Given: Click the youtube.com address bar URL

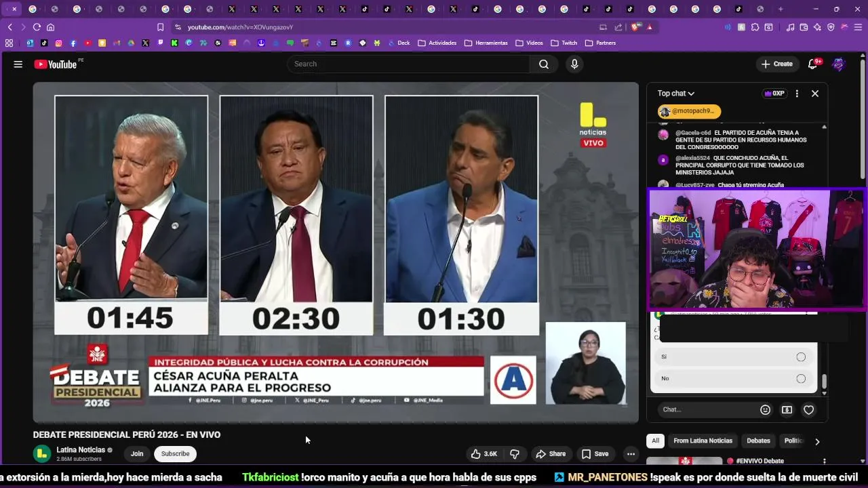Looking at the screenshot, I should coord(240,27).
